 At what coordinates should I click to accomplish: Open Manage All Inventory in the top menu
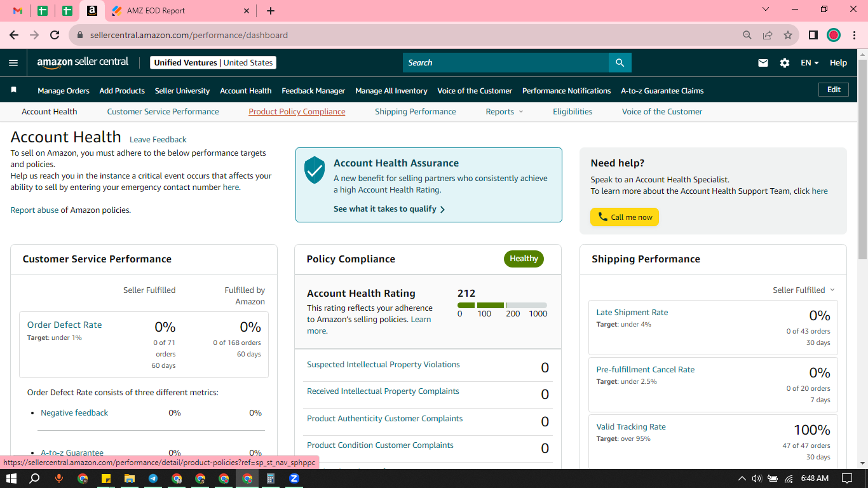click(391, 91)
